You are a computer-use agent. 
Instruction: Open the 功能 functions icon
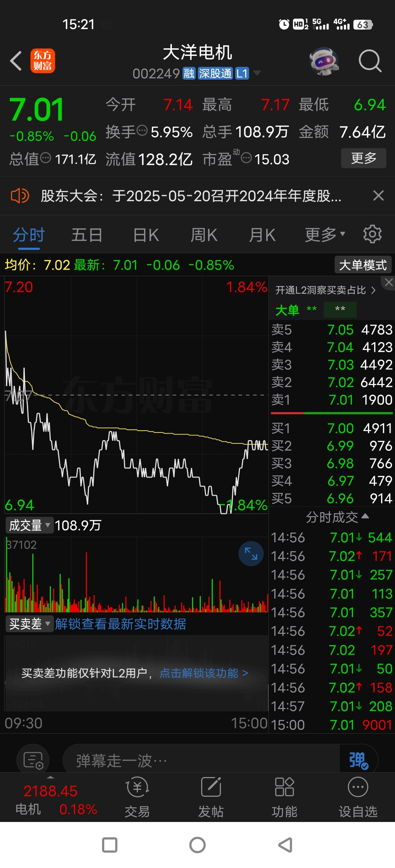284,797
